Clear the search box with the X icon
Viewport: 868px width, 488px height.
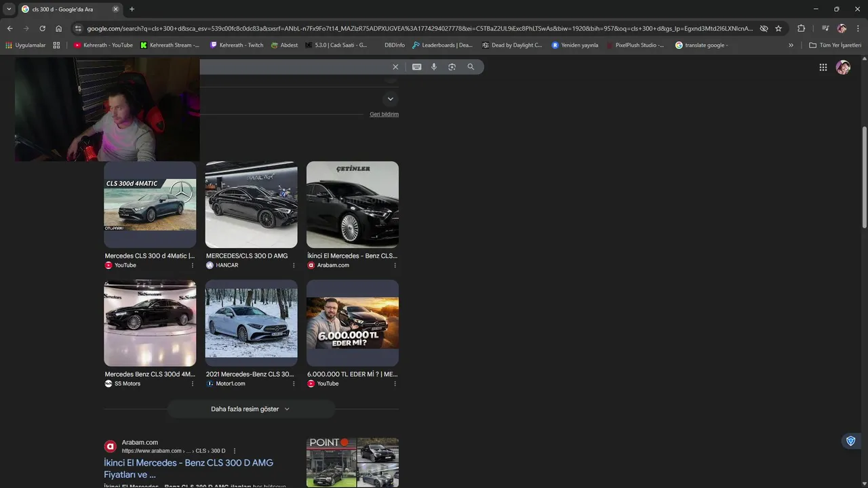395,66
